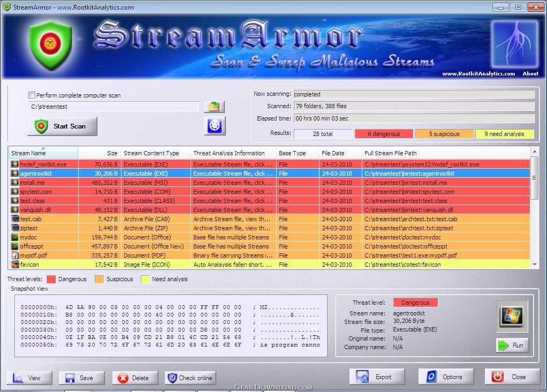The image size is (547, 392).
Task: Click the StreamArmor shield logo in banner
Action: 51,44
